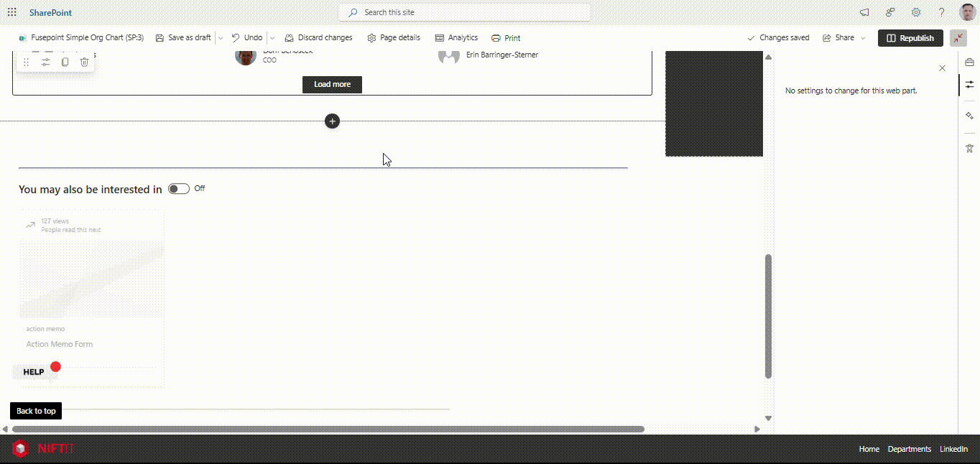Open the SharePoint app launcher grid
The image size is (980, 464).
pyautogui.click(x=12, y=12)
